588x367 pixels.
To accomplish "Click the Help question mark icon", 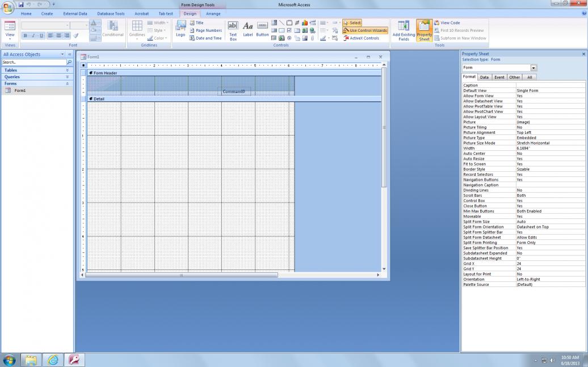I will pos(584,14).
